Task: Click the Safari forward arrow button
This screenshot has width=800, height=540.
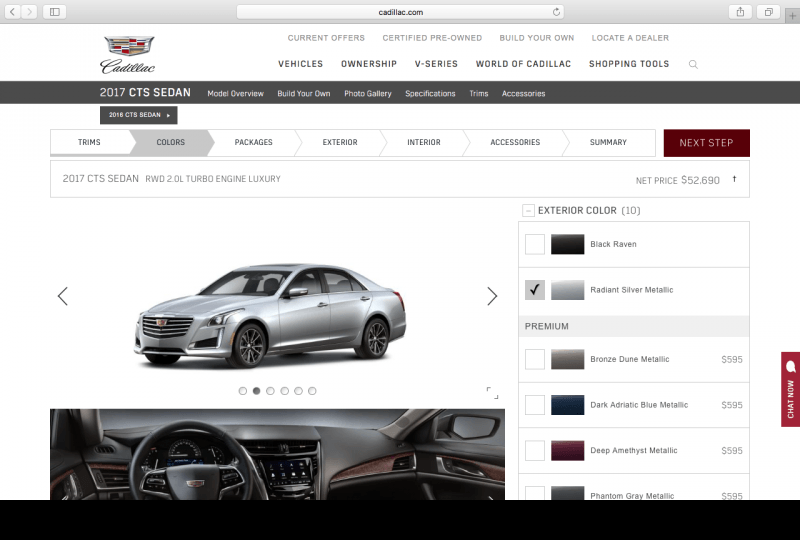Action: click(x=29, y=12)
